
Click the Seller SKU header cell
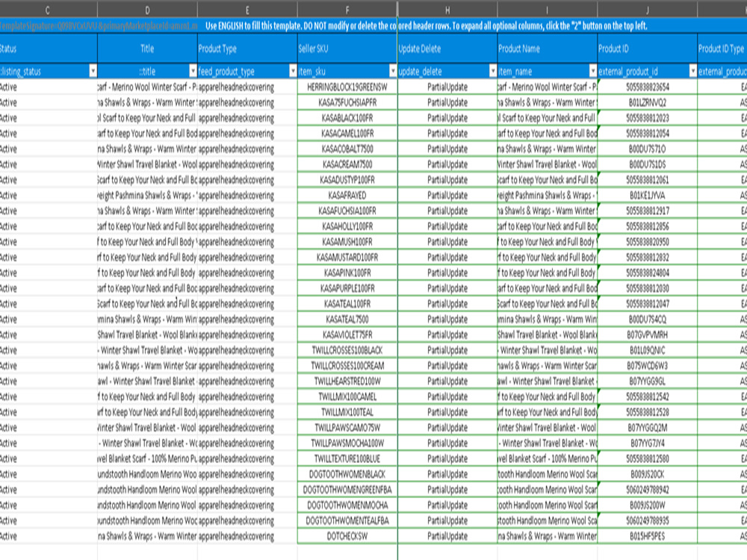click(x=347, y=49)
